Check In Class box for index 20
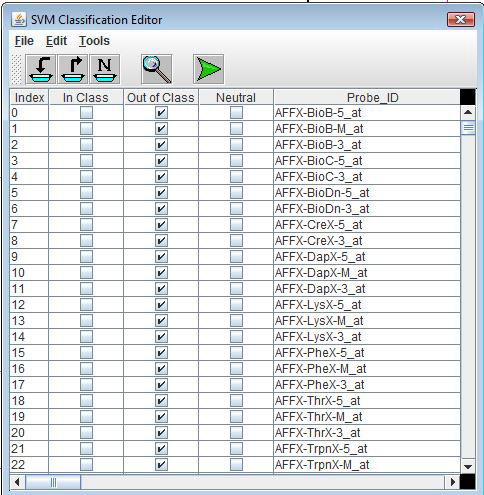 [86, 433]
